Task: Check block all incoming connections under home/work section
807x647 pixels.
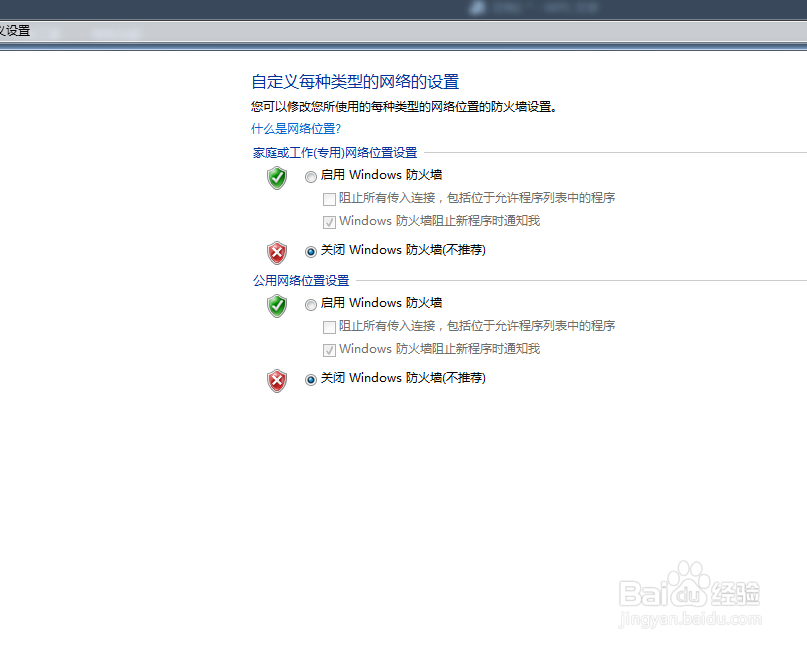Action: 329,199
